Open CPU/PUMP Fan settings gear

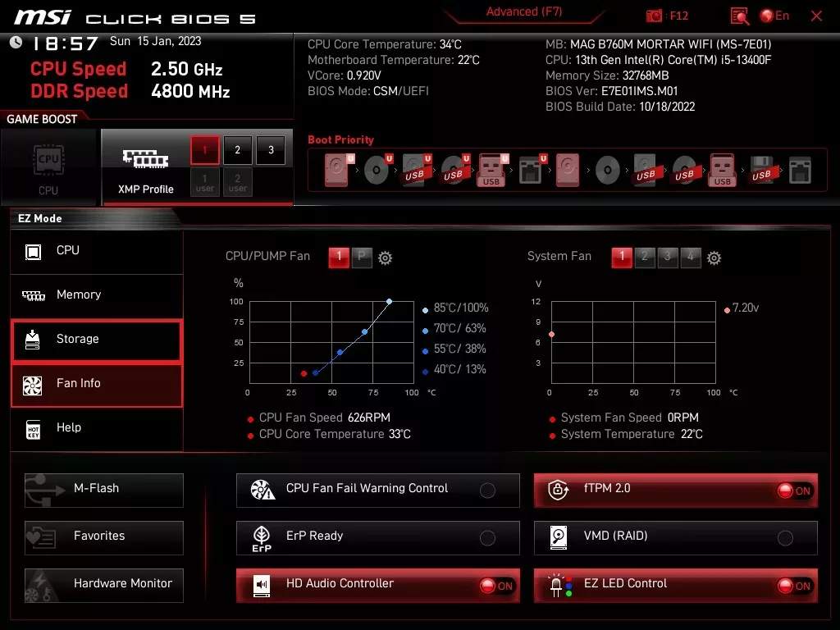click(x=384, y=257)
